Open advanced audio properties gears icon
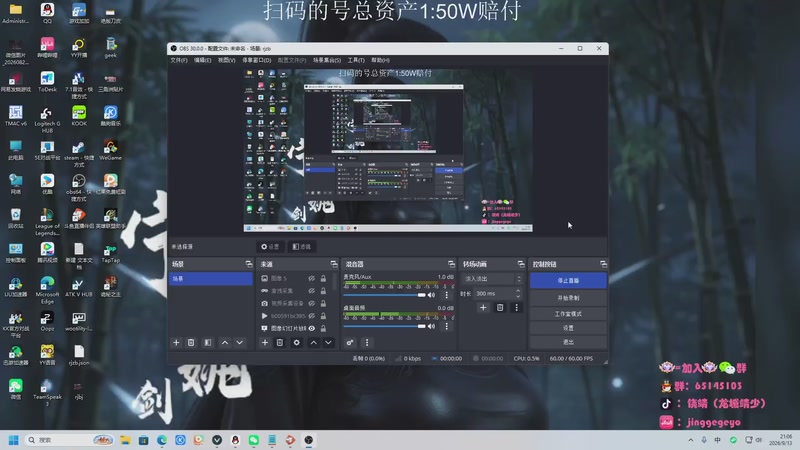This screenshot has width=800, height=450. pos(349,342)
